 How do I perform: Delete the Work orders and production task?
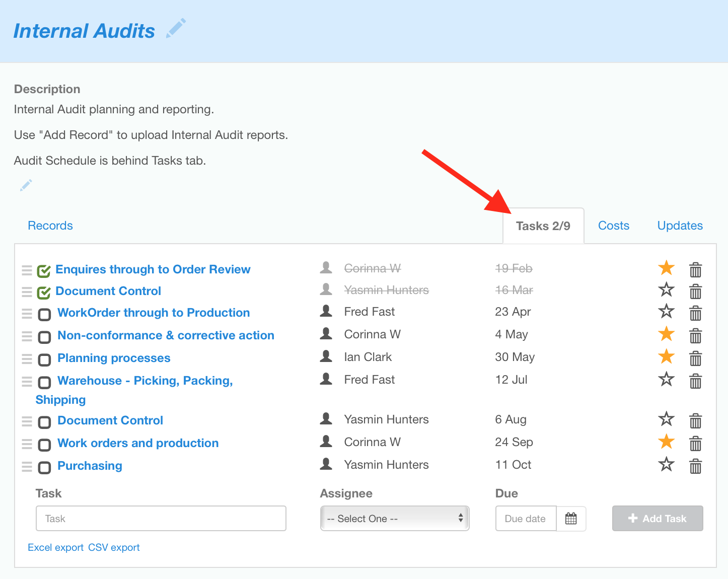[695, 443]
